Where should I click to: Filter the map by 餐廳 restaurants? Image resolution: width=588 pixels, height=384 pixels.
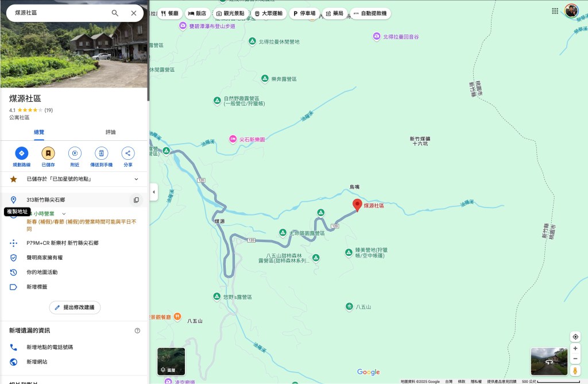tap(169, 13)
